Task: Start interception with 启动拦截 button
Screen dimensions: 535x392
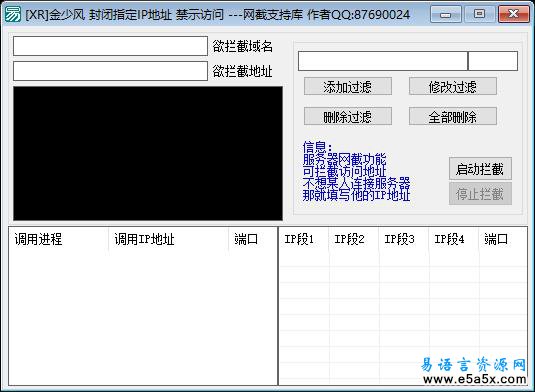Action: [480, 169]
